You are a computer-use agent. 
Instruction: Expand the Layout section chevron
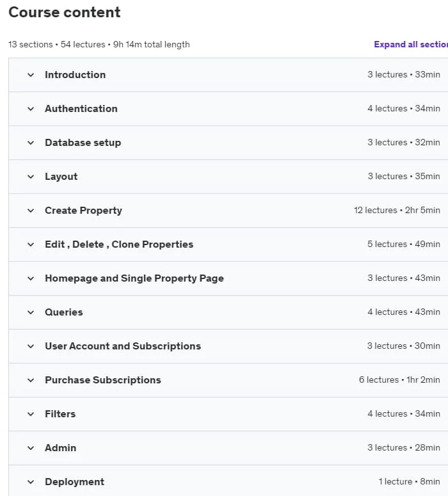(31, 177)
